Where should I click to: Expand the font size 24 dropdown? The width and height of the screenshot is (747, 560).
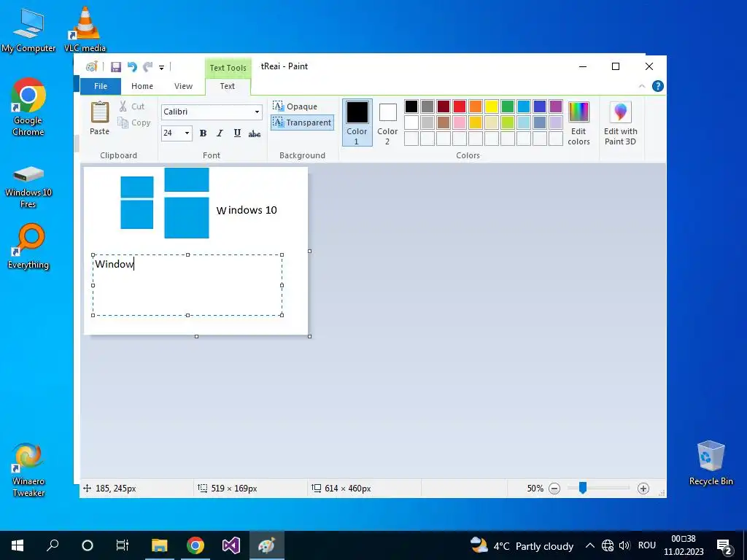coord(187,133)
